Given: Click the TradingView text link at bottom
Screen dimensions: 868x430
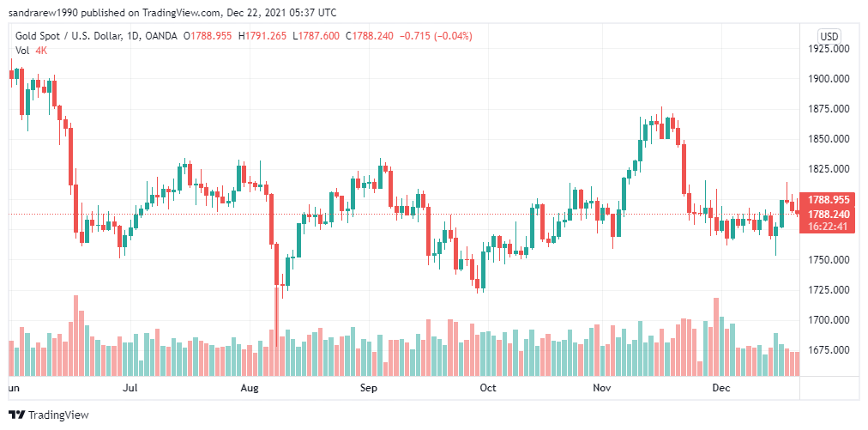Looking at the screenshot, I should click(x=58, y=415).
